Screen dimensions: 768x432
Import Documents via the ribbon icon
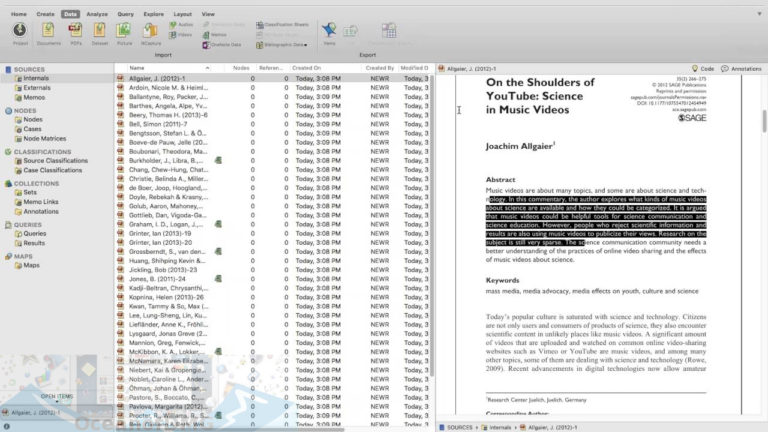click(x=48, y=33)
